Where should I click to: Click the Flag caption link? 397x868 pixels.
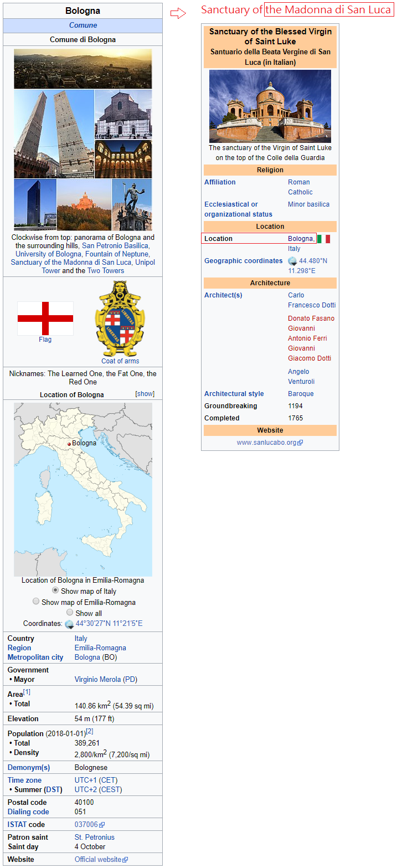45,340
